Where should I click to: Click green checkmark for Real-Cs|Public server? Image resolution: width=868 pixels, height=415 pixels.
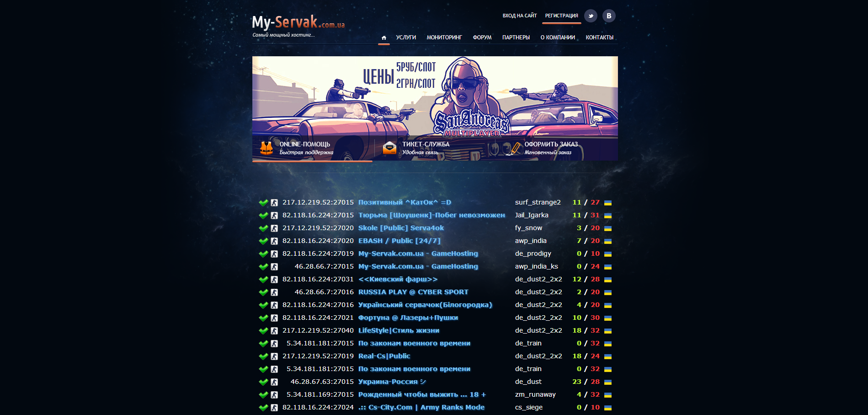[263, 356]
